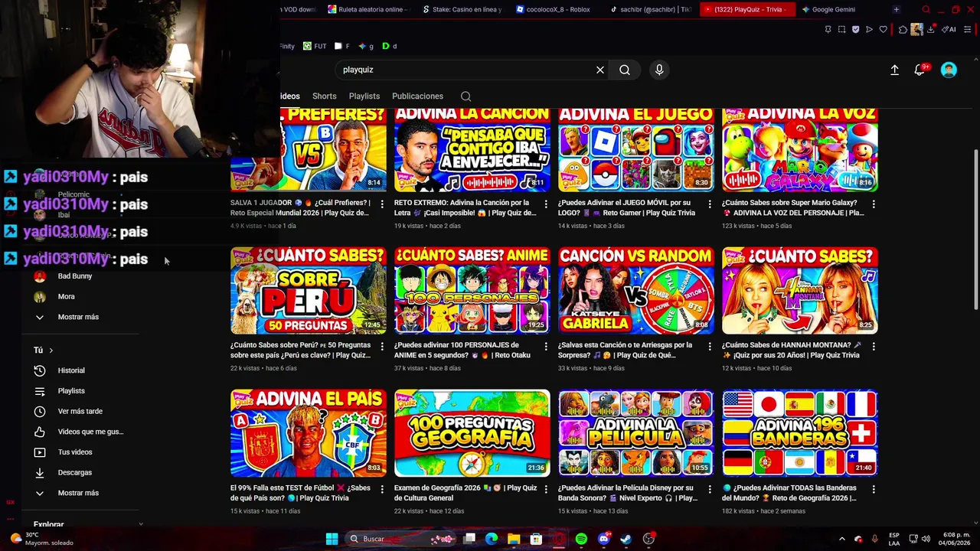
Task: Open Canción vs Random video title
Action: (625, 350)
